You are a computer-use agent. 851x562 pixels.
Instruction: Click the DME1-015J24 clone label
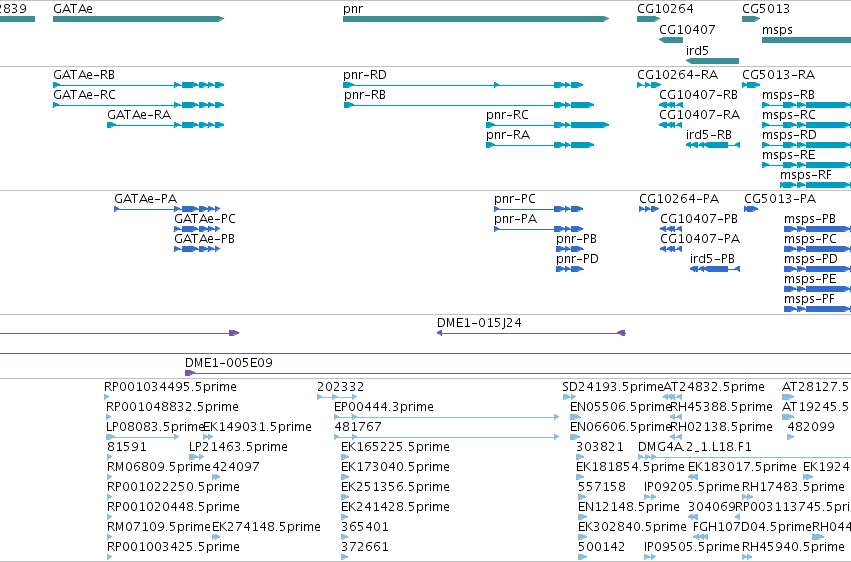[x=479, y=323]
